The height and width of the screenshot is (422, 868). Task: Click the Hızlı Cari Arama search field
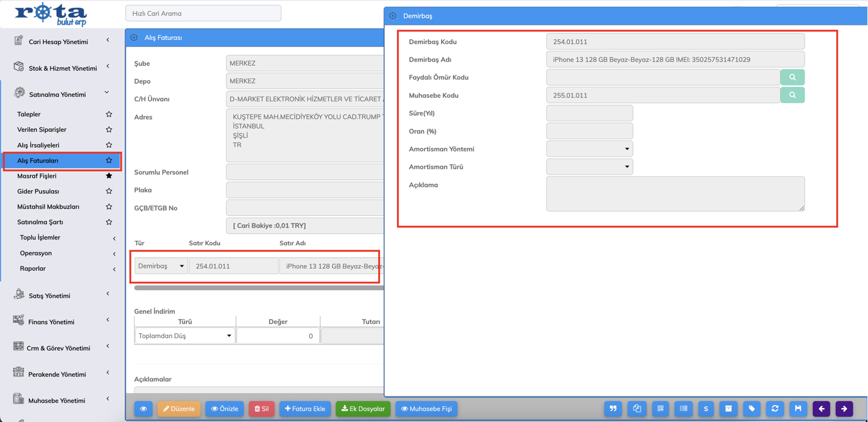click(x=203, y=13)
